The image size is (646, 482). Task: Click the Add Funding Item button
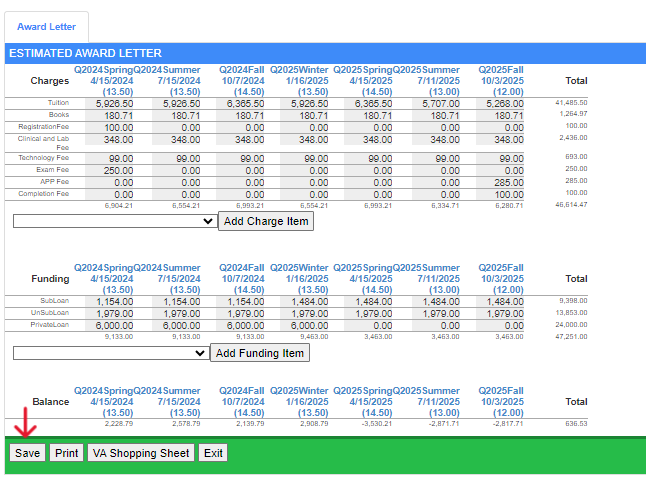click(259, 353)
